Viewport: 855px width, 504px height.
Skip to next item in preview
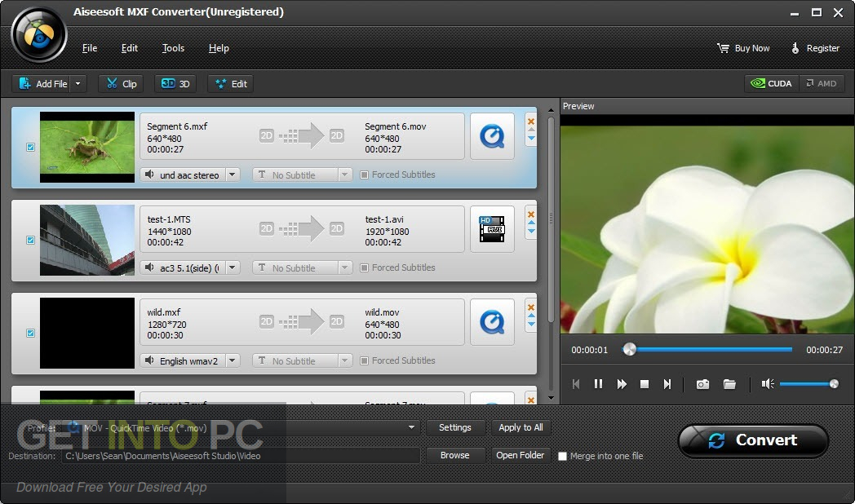click(667, 384)
